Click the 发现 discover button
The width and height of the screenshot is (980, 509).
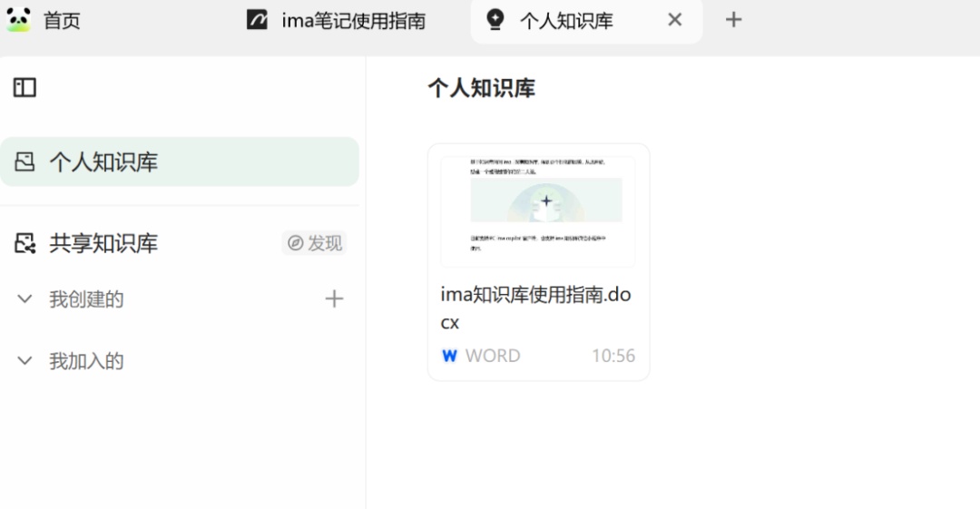314,242
